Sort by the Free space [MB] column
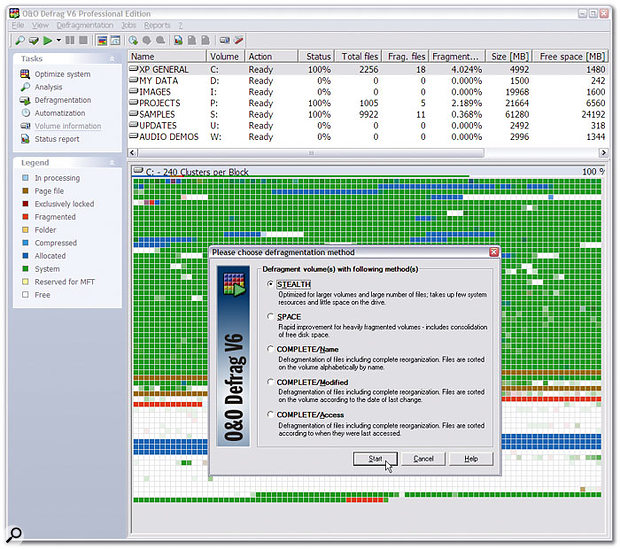Viewport: 620px width, 549px height. tap(571, 56)
